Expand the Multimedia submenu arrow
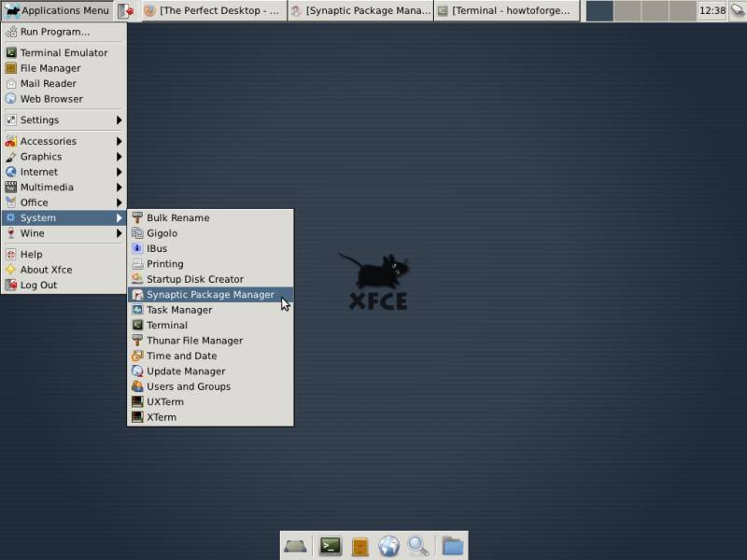Screen dimensions: 747x560 (x=120, y=188)
